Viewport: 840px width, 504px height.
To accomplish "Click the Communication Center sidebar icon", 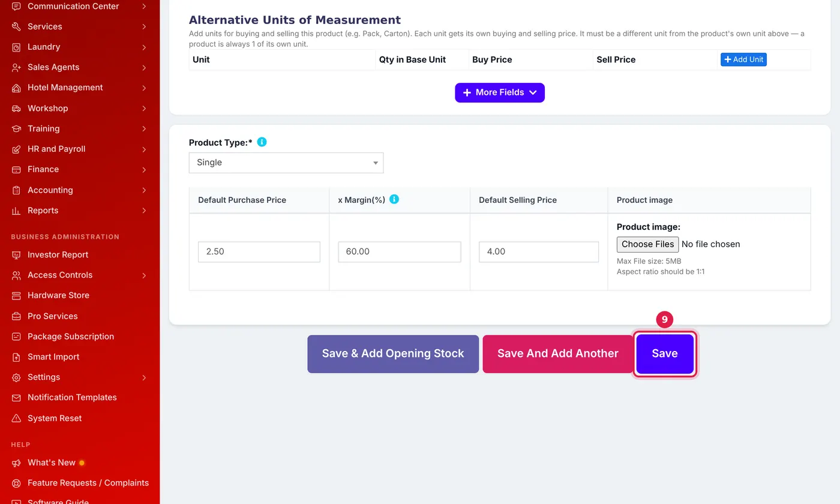I will (16, 6).
